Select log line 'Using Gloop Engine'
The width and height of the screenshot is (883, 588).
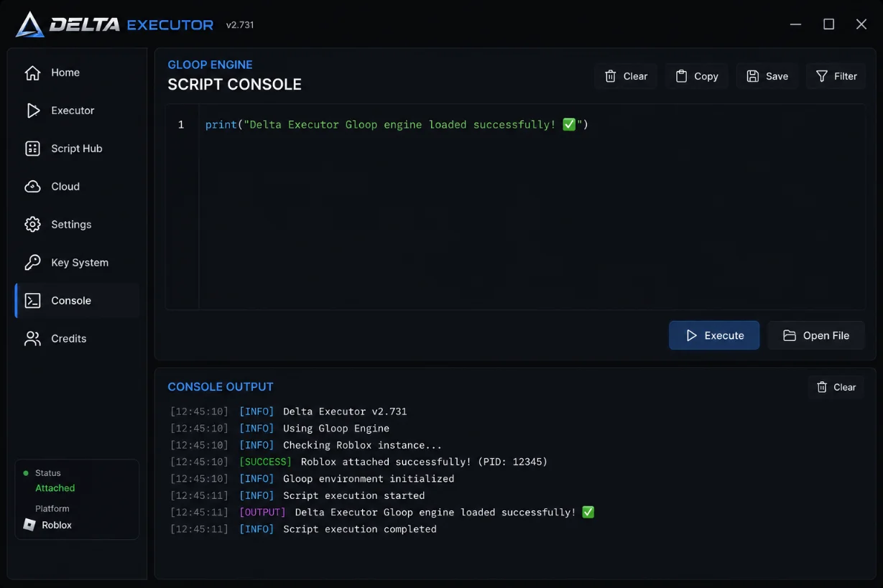click(x=280, y=429)
